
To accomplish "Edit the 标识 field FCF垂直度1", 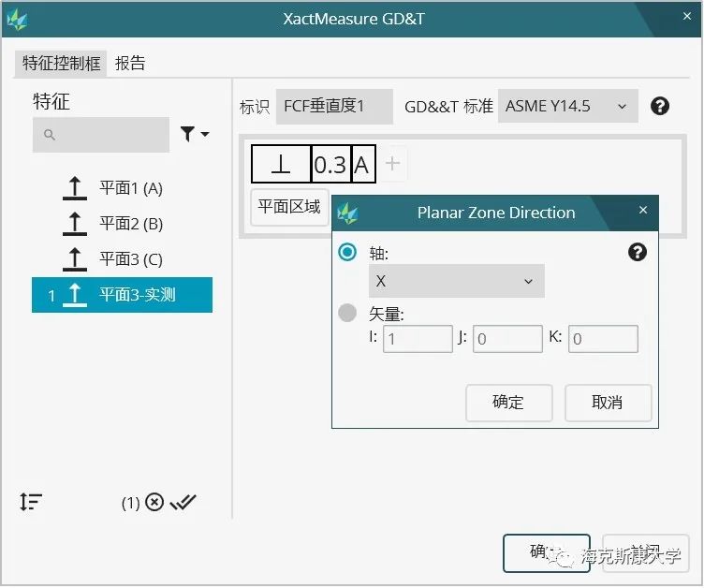I will pyautogui.click(x=334, y=107).
